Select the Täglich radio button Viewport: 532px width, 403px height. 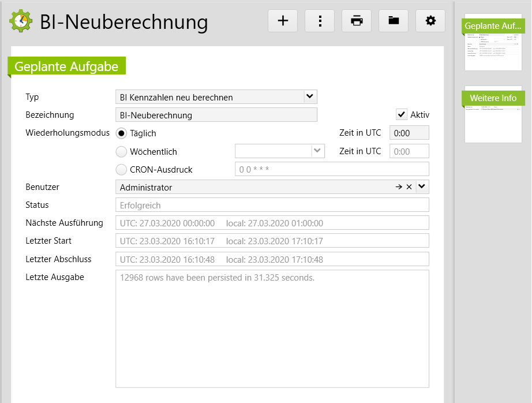pos(121,133)
